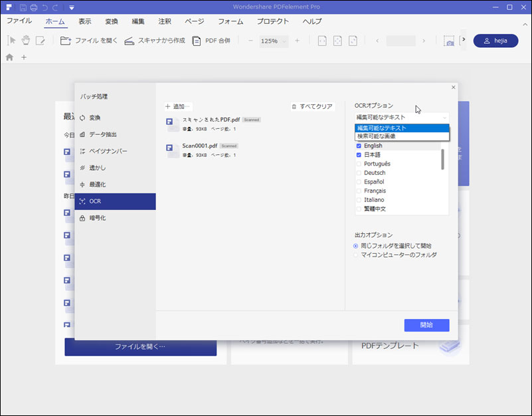Click the page number input field
The width and height of the screenshot is (532, 416).
(x=400, y=41)
